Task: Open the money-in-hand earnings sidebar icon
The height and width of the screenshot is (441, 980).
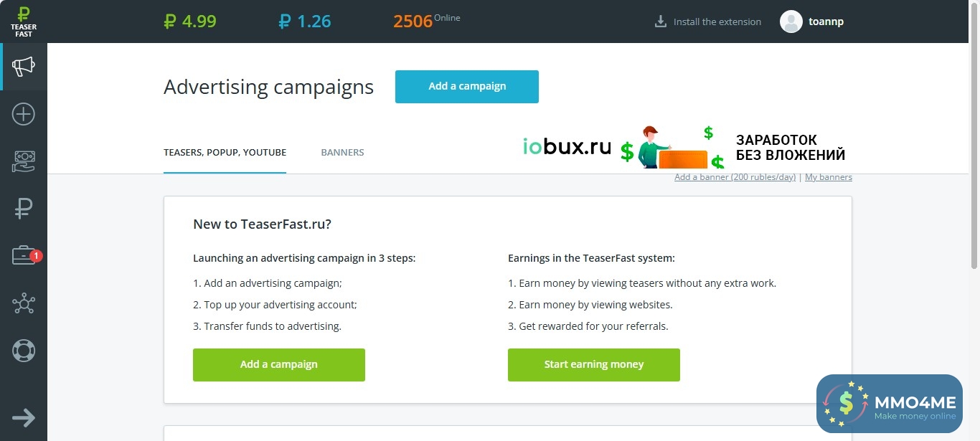Action: click(x=24, y=161)
